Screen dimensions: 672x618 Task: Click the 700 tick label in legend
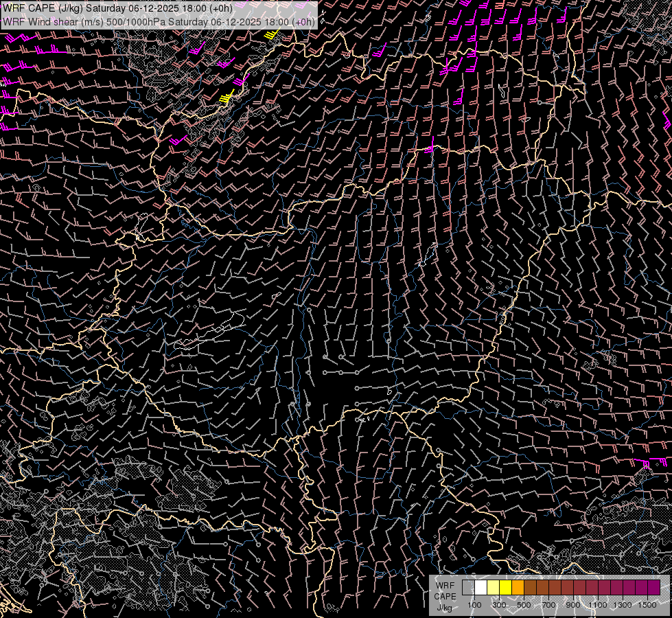548,605
